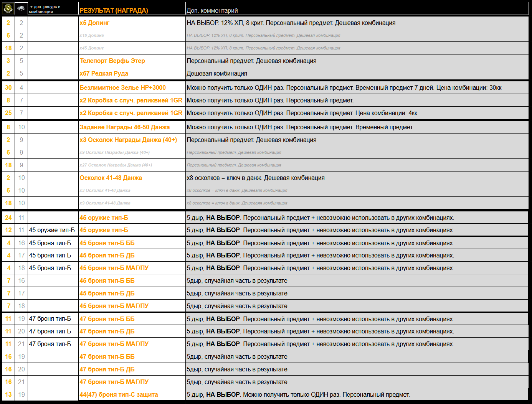Select the "РЕЗУЛЬТАТ (НАГРАДА)" column header
Screen dimensions: 532x404
point(114,10)
